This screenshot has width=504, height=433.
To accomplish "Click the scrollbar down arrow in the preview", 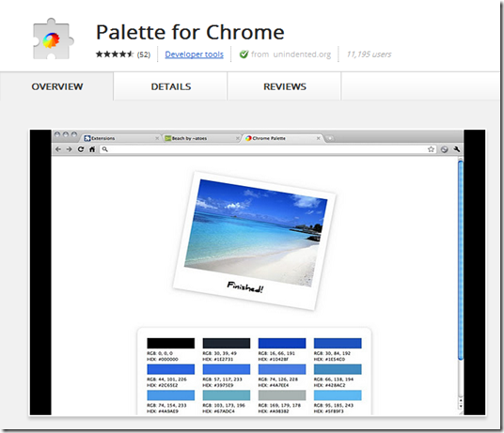I will click(461, 407).
